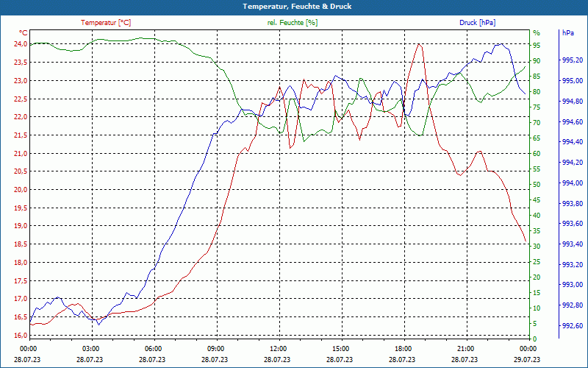Click the green '%' axis unit label
This screenshot has height=368, width=588.
click(537, 33)
